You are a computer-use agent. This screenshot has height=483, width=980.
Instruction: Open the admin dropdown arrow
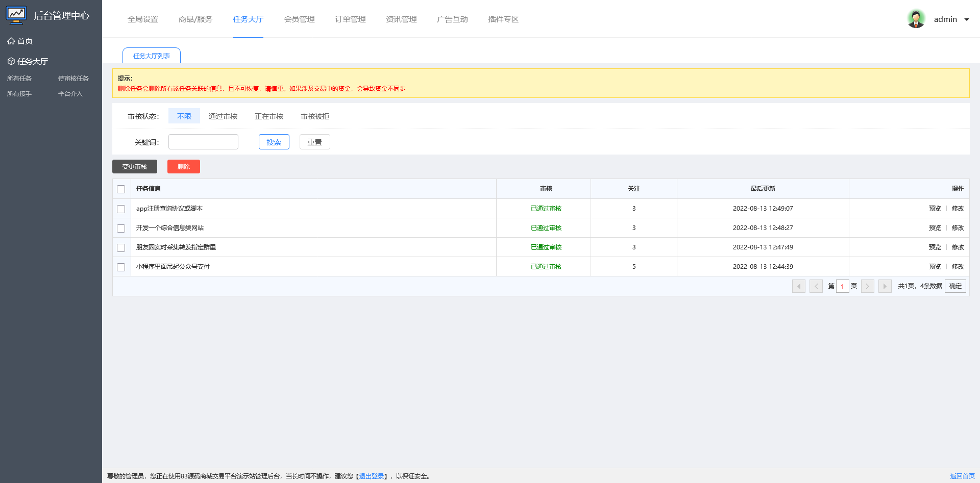click(x=966, y=19)
